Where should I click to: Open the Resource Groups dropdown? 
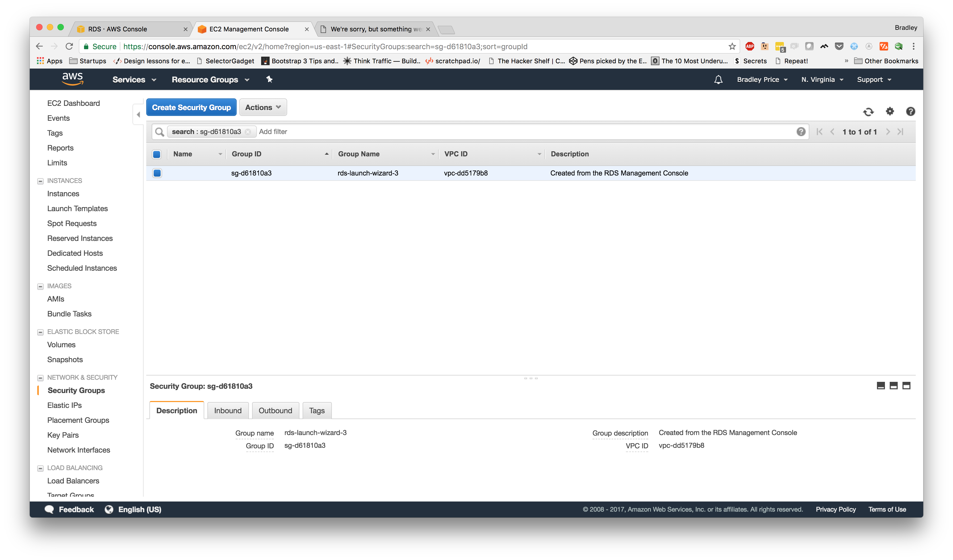(210, 80)
